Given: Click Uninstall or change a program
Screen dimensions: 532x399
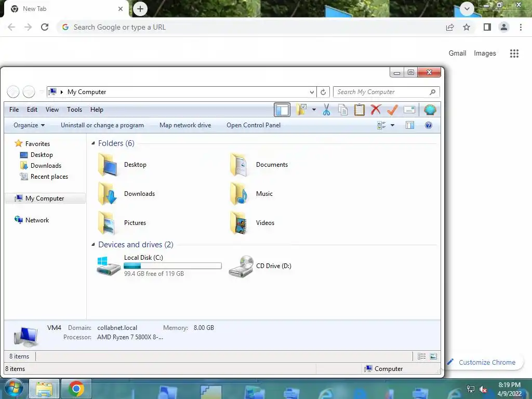Looking at the screenshot, I should pos(102,125).
